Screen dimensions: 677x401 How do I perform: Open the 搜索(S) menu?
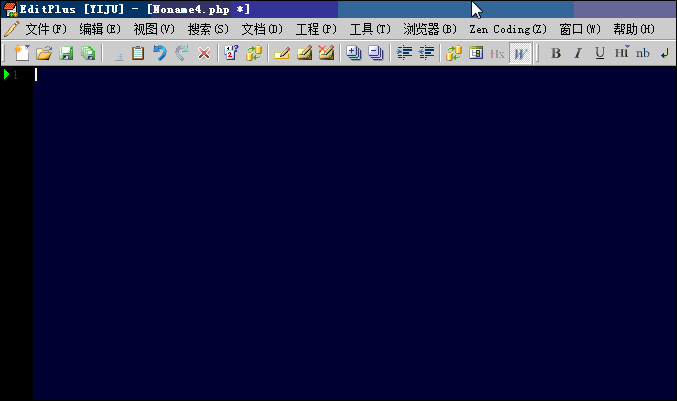[x=208, y=29]
